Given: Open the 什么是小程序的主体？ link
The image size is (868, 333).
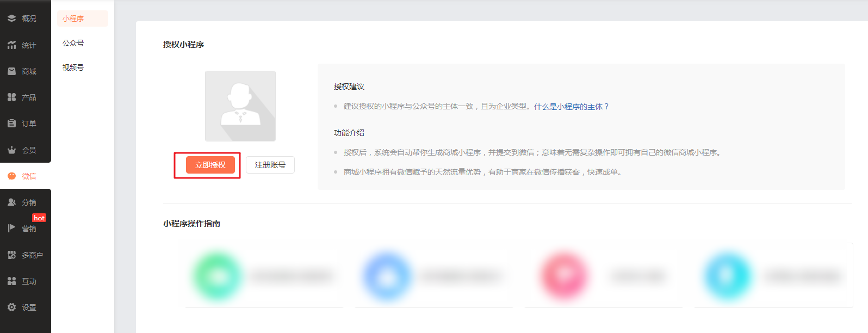Looking at the screenshot, I should click(x=571, y=107).
